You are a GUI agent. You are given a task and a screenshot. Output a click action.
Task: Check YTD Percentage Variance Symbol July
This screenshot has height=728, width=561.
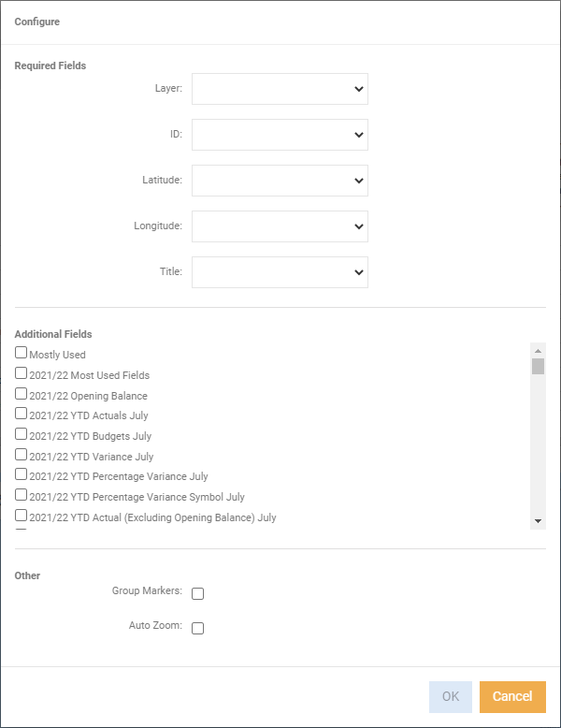click(x=21, y=494)
